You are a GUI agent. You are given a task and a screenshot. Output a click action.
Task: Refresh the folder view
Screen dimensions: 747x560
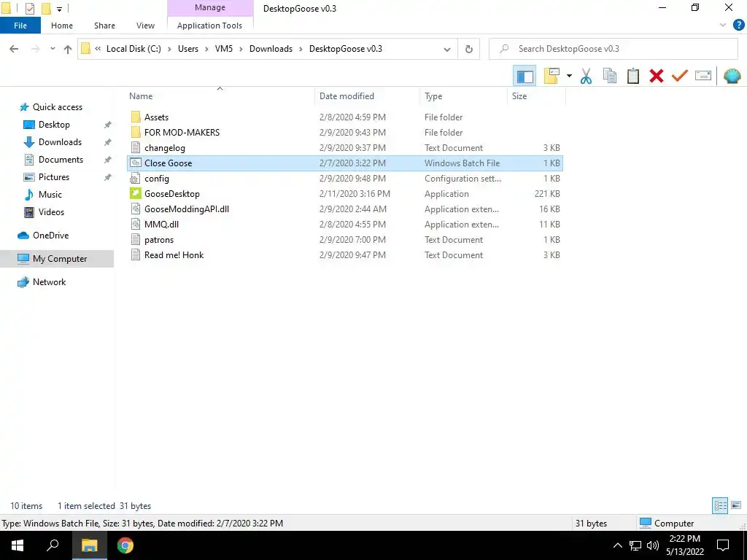coord(469,49)
